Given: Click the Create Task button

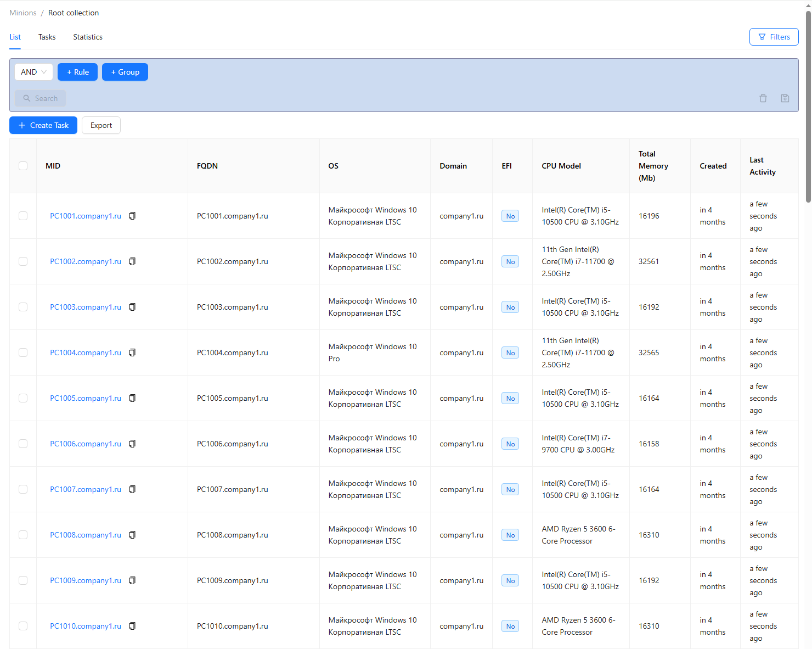Looking at the screenshot, I should [x=43, y=125].
